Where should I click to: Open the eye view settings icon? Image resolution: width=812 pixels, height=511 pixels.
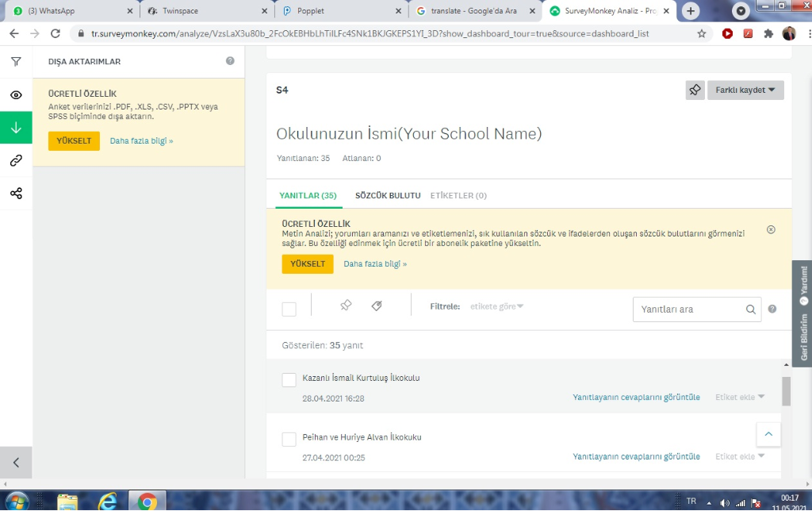click(16, 95)
